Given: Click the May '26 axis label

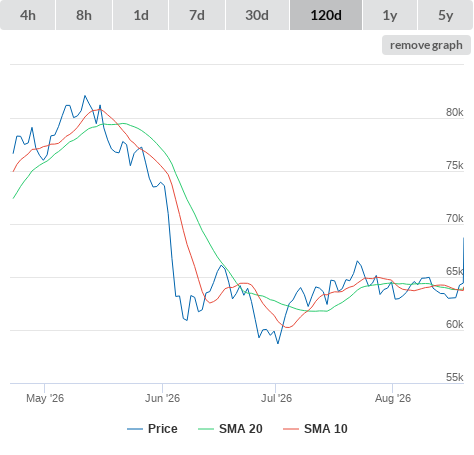Looking at the screenshot, I should click(x=45, y=398).
